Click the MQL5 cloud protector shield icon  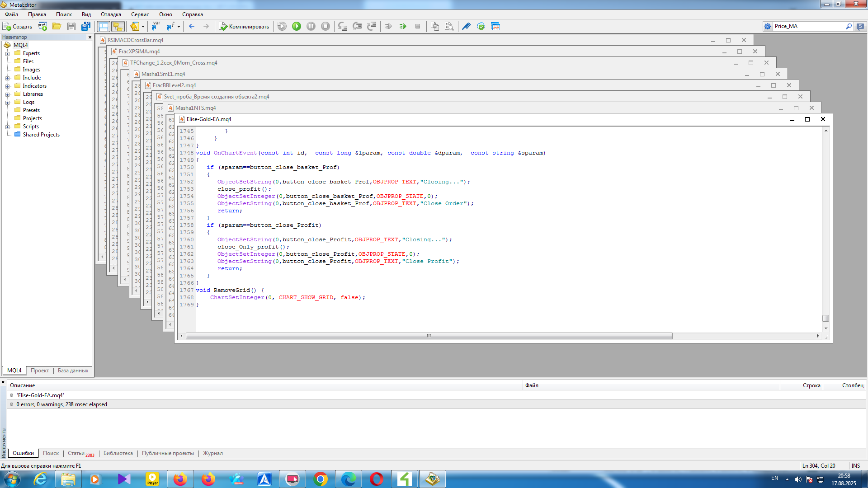click(x=481, y=26)
